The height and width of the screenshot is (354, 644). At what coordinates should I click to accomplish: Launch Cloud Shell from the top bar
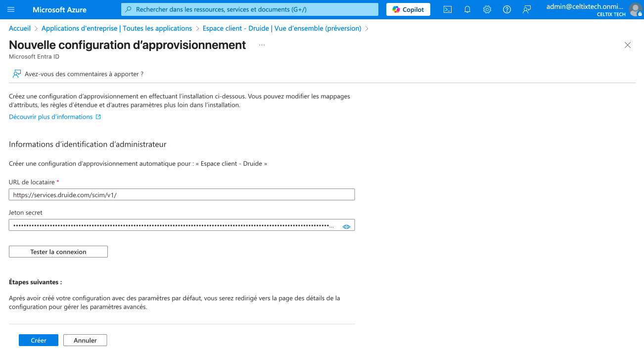point(447,9)
